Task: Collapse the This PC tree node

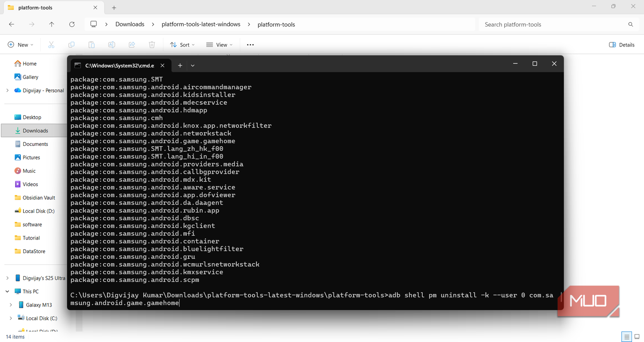Action: (7, 291)
